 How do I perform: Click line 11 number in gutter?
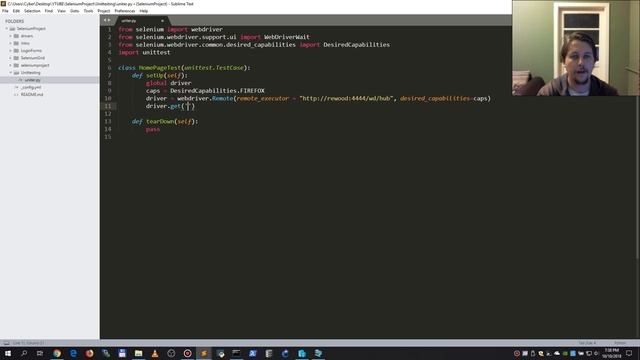click(108, 106)
